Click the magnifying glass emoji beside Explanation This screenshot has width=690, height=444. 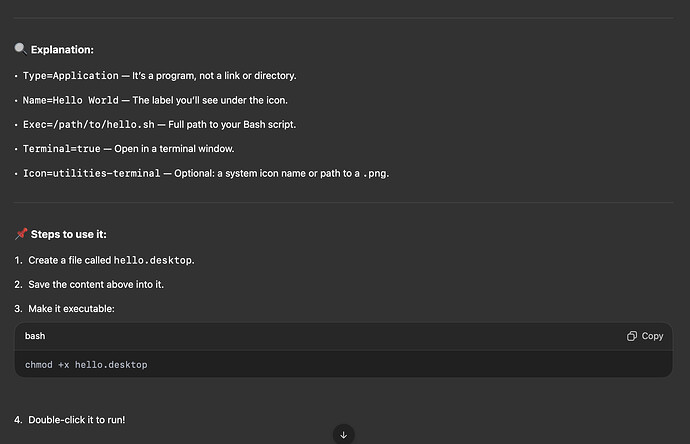pyautogui.click(x=20, y=49)
